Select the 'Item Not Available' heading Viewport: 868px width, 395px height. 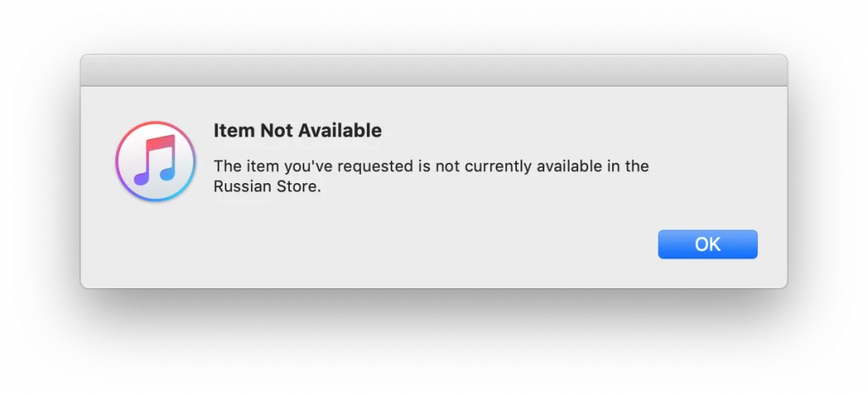pyautogui.click(x=298, y=131)
